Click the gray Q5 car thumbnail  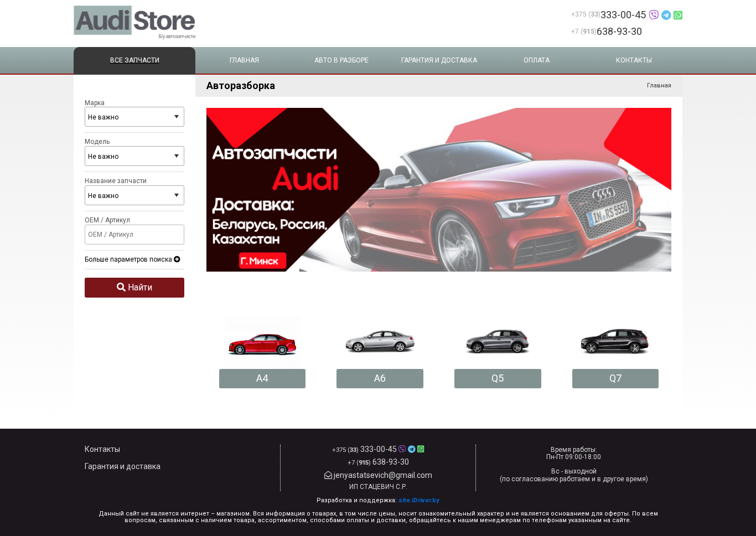(x=498, y=341)
